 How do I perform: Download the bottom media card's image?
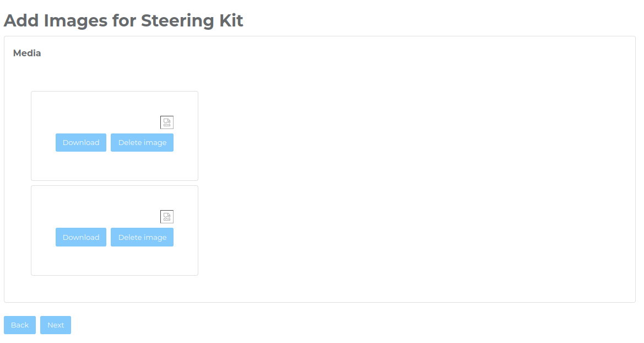(x=81, y=237)
